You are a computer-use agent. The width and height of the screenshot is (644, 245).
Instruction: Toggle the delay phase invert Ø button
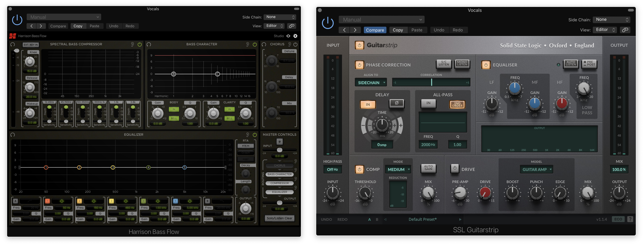coord(397,103)
